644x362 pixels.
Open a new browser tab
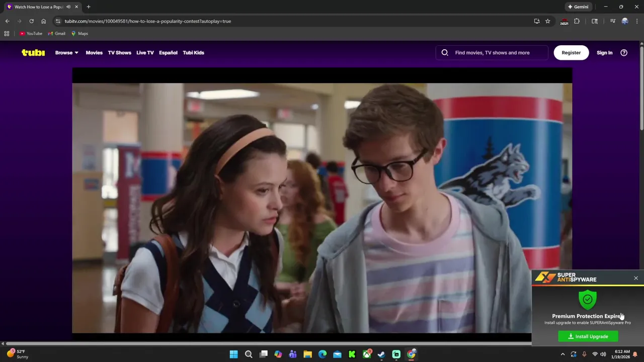click(x=89, y=7)
